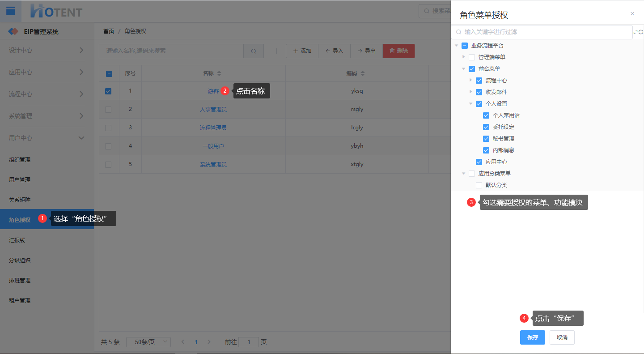Click the search magnifier button beside role search

coord(254,51)
